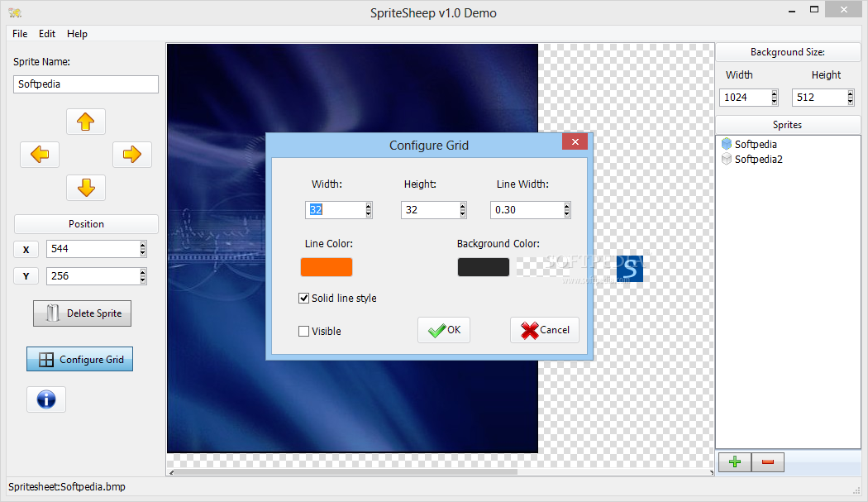The image size is (868, 502).
Task: Enable the Visible checkbox
Action: (x=304, y=332)
